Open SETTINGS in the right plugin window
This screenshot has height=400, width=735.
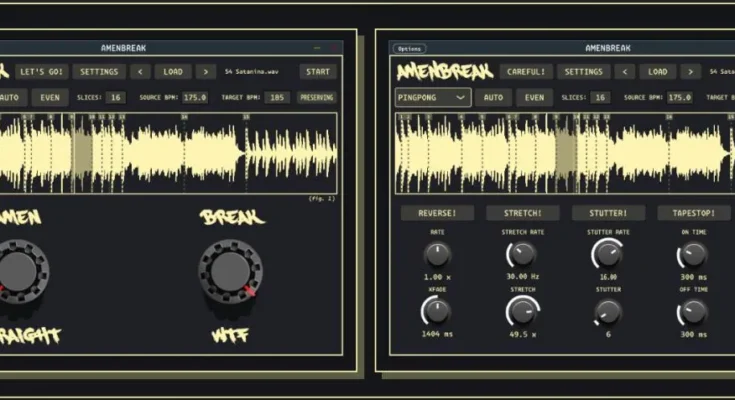click(x=583, y=72)
